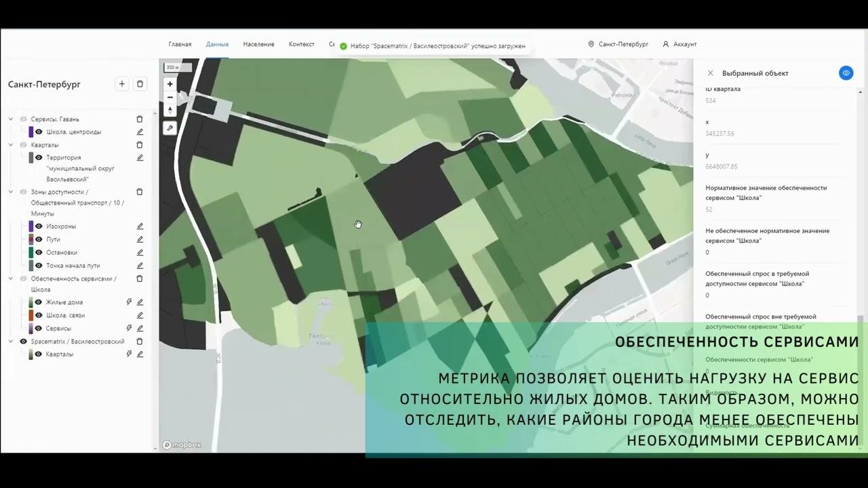Edit the Школа. центроиды layer
Image resolution: width=868 pixels, height=488 pixels.
(140, 132)
